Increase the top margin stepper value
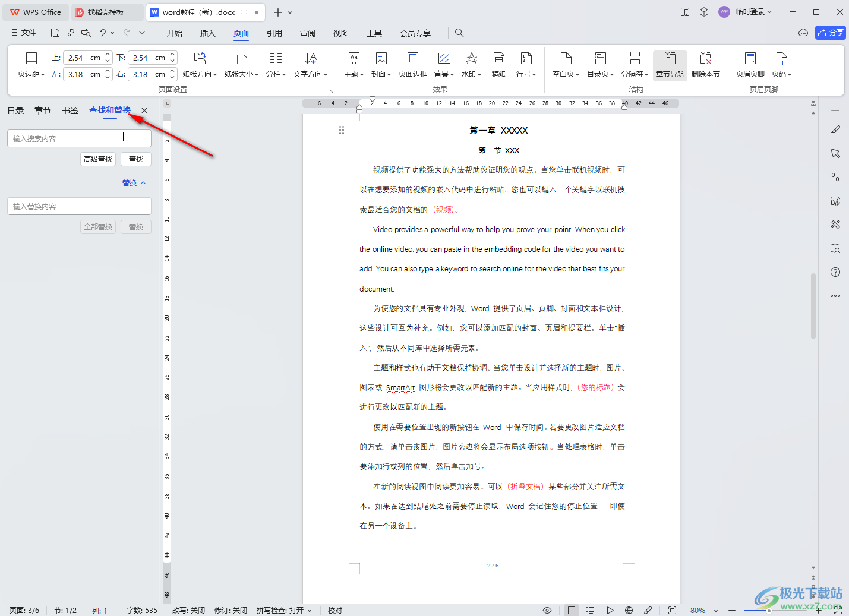This screenshot has height=616, width=849. [108, 55]
